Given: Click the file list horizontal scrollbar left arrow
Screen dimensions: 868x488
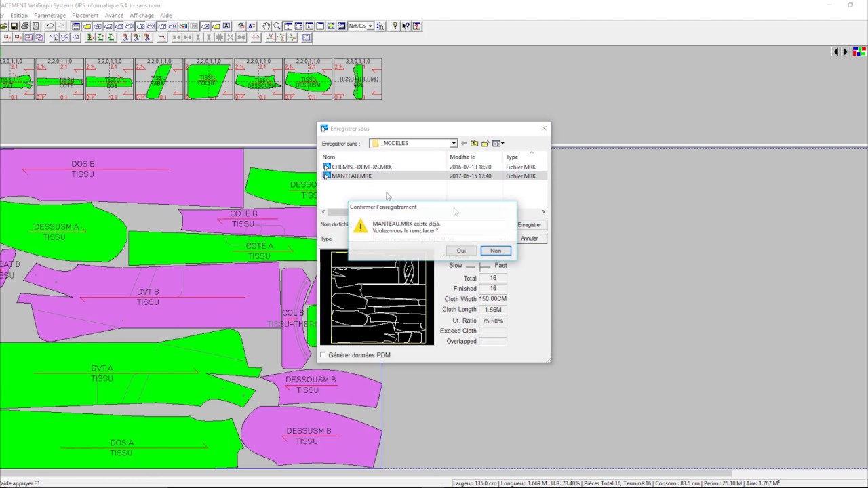Looking at the screenshot, I should pyautogui.click(x=323, y=212).
